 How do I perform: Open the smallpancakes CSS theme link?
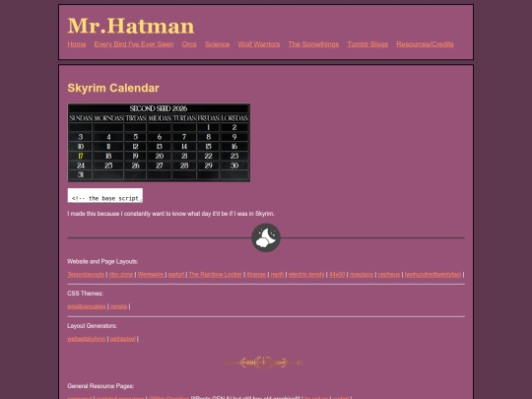(x=87, y=306)
